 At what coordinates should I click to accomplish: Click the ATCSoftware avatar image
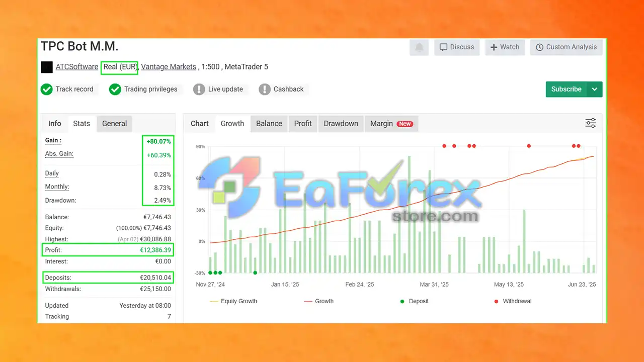(x=47, y=67)
